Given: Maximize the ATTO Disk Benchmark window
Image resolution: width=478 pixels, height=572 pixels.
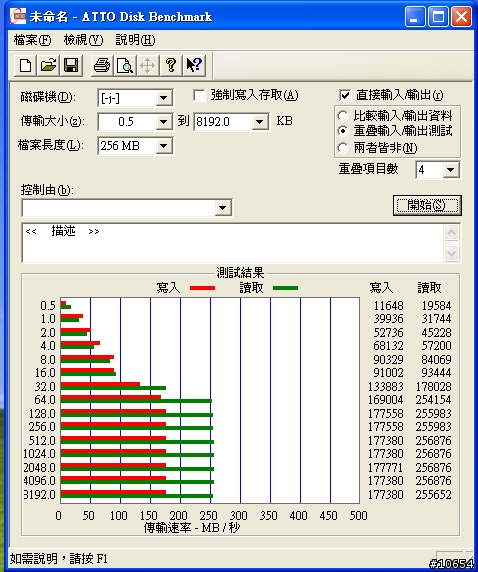Looking at the screenshot, I should pyautogui.click(x=438, y=17).
